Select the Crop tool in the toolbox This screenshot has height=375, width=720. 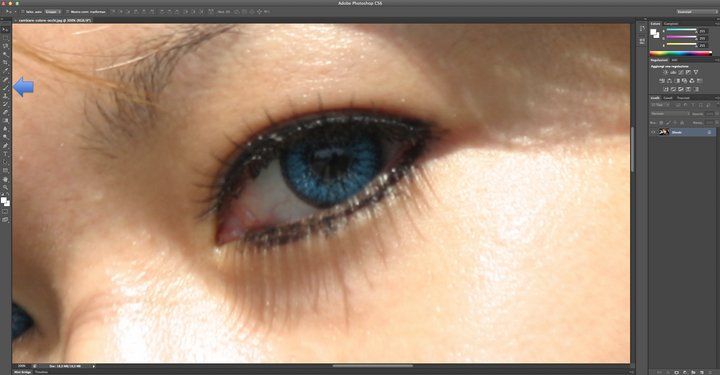[6, 62]
